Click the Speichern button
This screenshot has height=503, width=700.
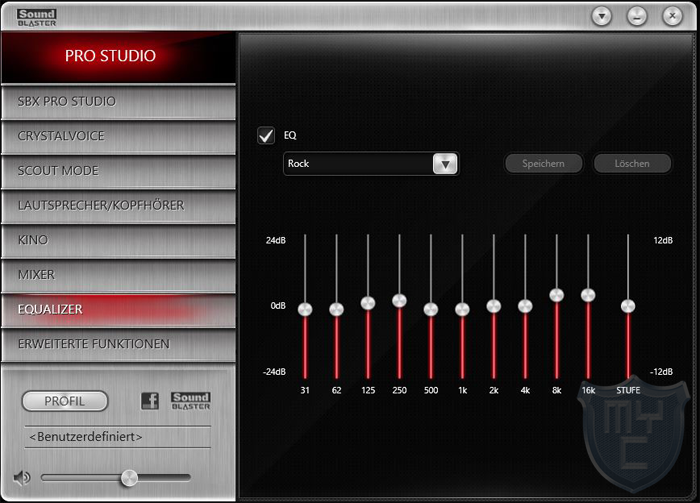pos(543,163)
